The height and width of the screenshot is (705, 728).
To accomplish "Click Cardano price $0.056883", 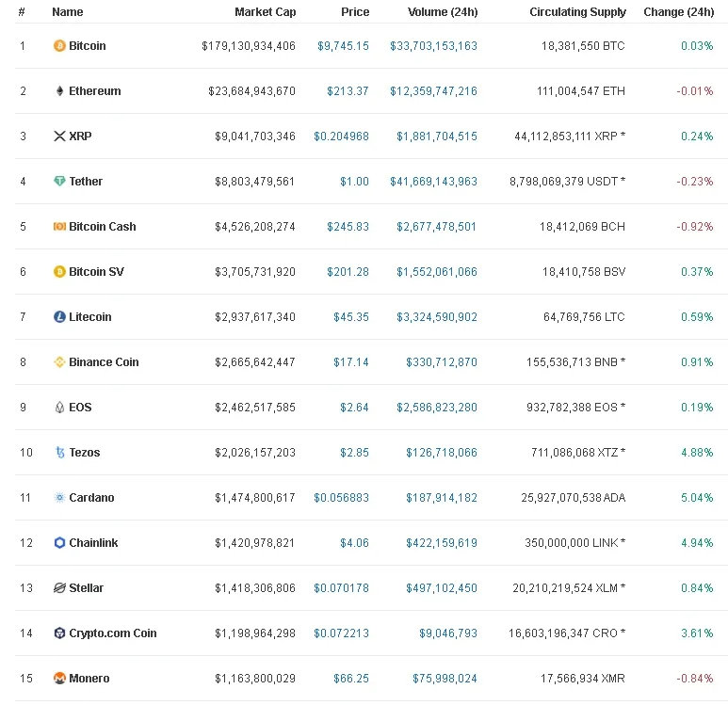I will click(341, 498).
